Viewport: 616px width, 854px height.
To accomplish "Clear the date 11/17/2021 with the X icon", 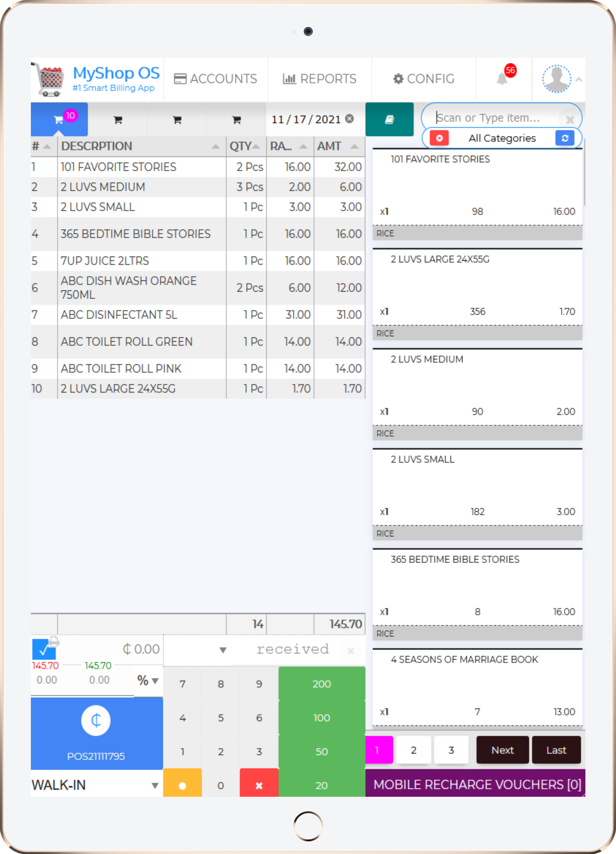I will 349,119.
